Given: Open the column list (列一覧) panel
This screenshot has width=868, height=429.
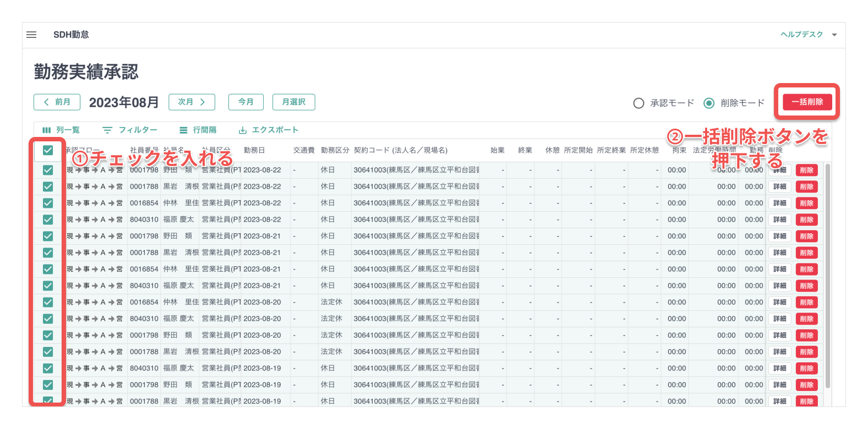Looking at the screenshot, I should [61, 130].
